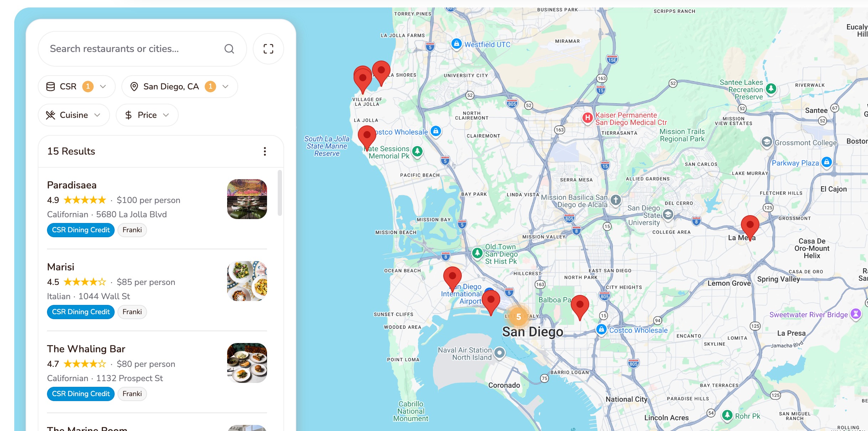Click the Kate Sessions Memorial Pk marker
This screenshot has width=868, height=431.
tap(417, 152)
